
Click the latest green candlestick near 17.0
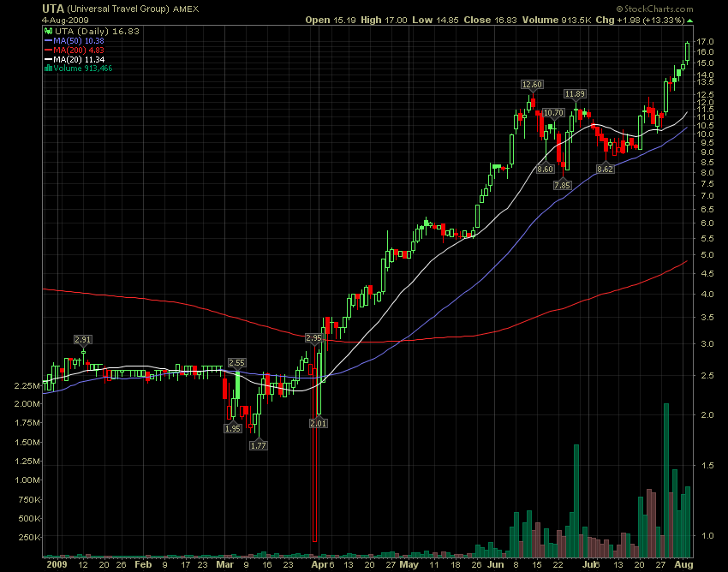pos(688,51)
